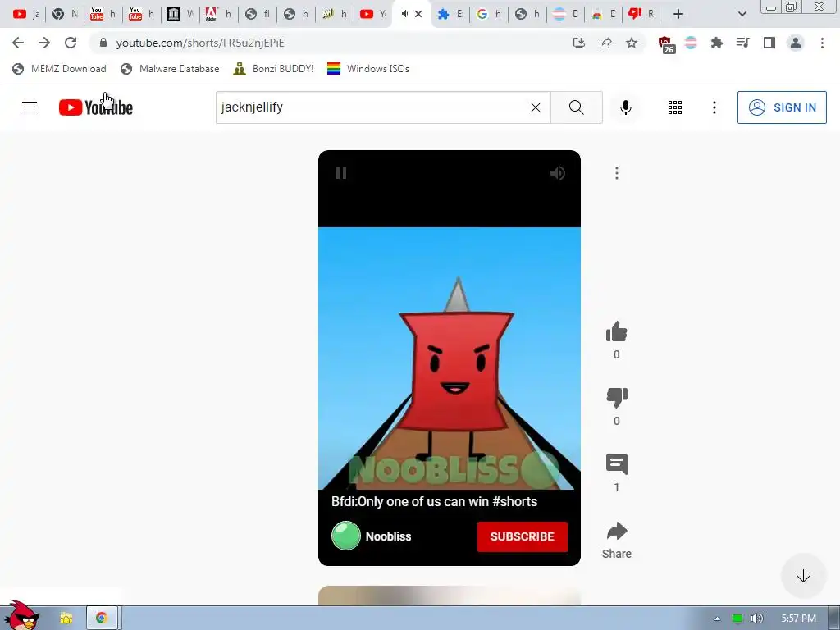Screen dimensions: 840x630
Task: Click the Chrome taskbar button
Action: click(x=102, y=619)
